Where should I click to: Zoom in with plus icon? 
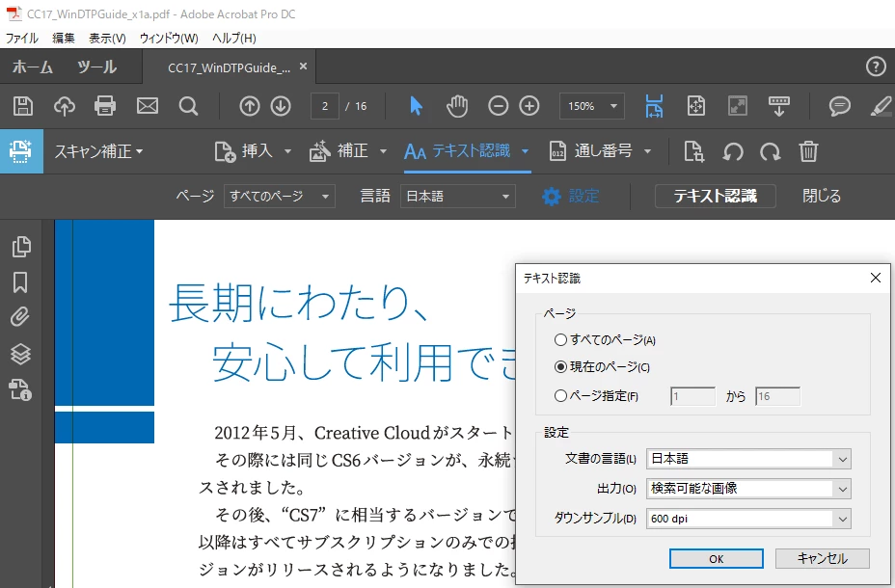[529, 106]
